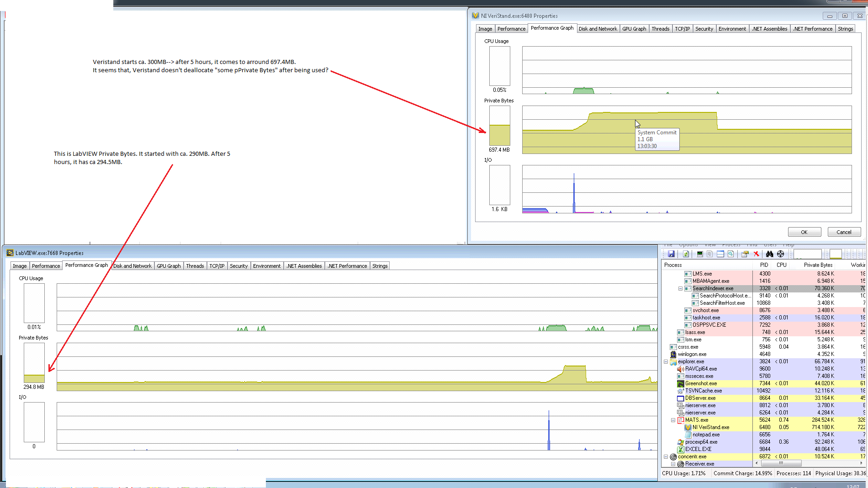This screenshot has height=488, width=868.
Task: Click the CPU history mini graph in the toolbar
Action: (x=807, y=254)
